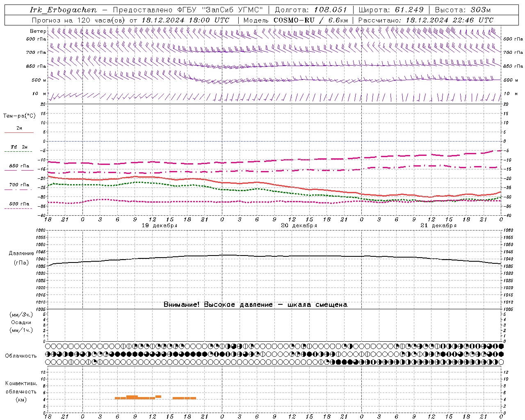Image resolution: width=525 pixels, height=420 pixels.
Task: Click the (км) unit label of convective cloudiness
Action: point(21,399)
